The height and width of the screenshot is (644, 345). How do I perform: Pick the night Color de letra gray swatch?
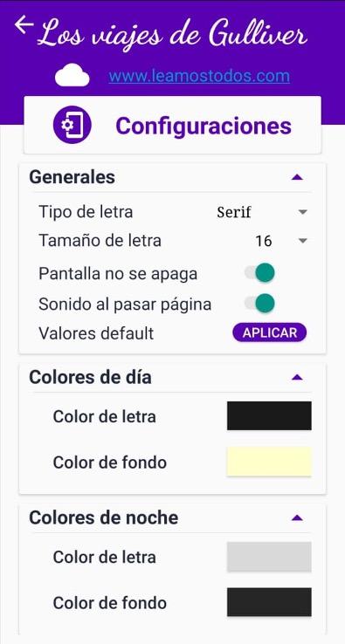269,557
